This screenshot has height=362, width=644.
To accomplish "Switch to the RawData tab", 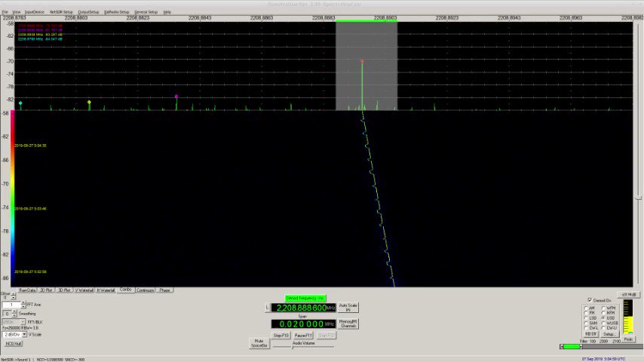I will tap(27, 290).
